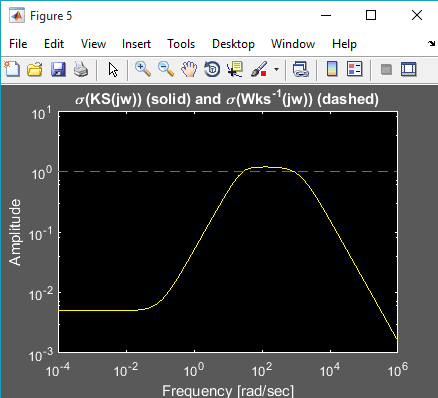Open file using the folder icon
The height and width of the screenshot is (398, 438).
tap(35, 69)
